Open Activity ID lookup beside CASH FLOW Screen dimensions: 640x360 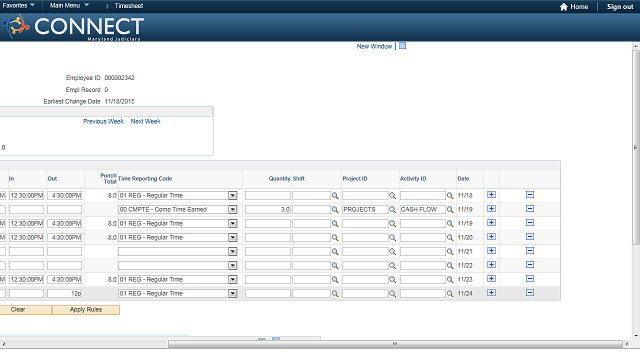coord(450,209)
